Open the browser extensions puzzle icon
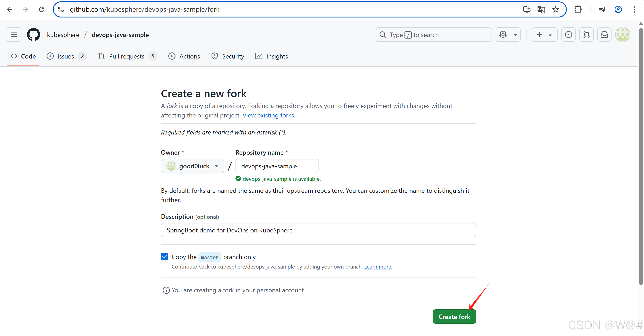This screenshot has width=644, height=336. point(578,9)
